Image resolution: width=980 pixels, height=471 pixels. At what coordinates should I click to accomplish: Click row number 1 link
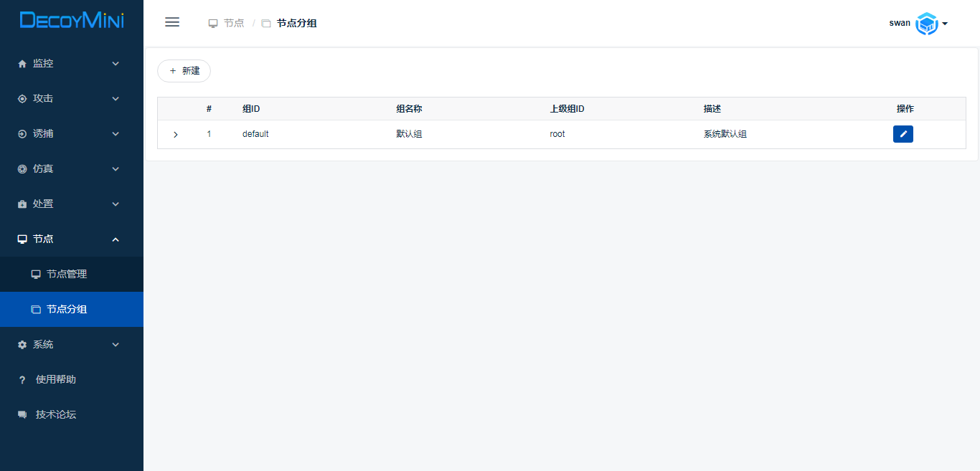[x=209, y=134]
